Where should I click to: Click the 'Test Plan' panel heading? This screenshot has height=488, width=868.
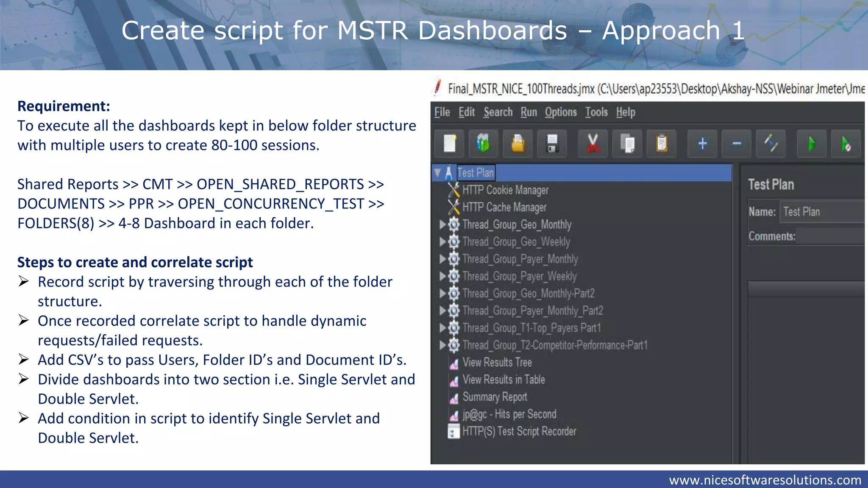click(771, 185)
